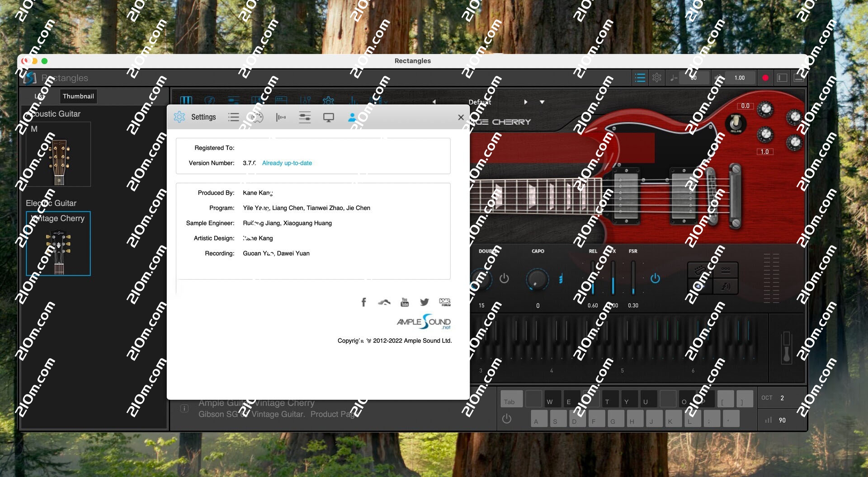Toggle the virtual keyboard power button

click(507, 419)
